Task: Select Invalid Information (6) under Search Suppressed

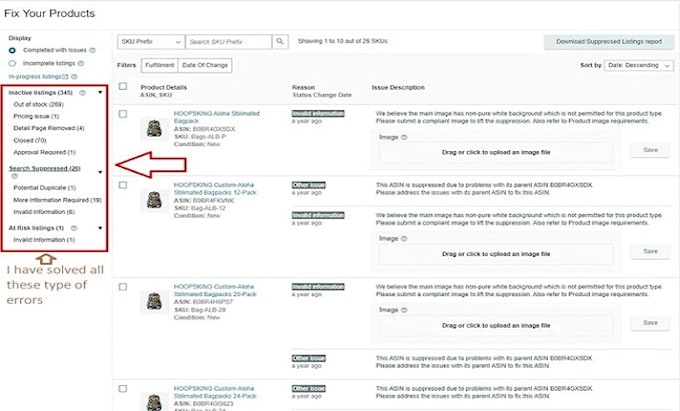Action: [44, 212]
